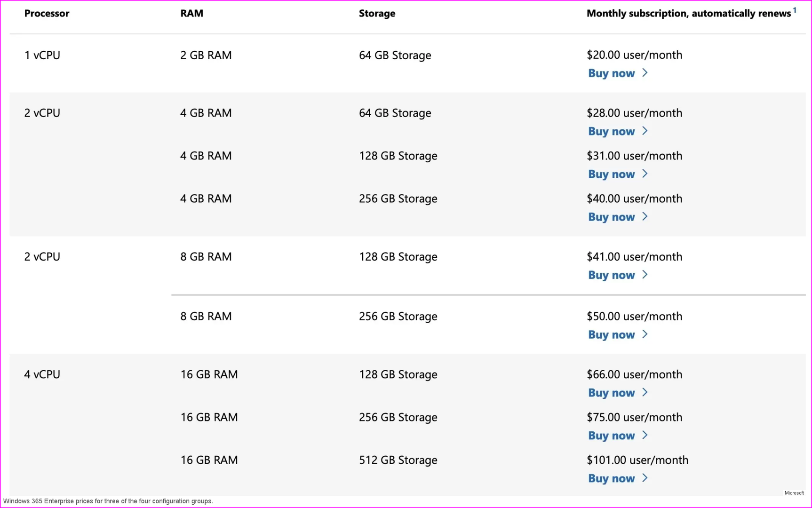Open footnote 1 beside Monthly subscription header
This screenshot has height=508, width=812.
pos(795,10)
